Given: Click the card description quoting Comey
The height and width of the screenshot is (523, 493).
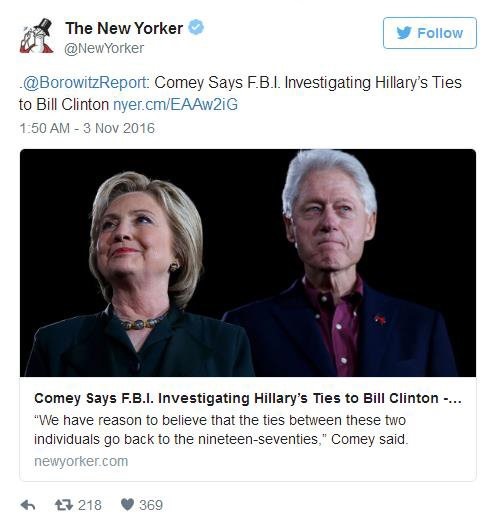Looking at the screenshot, I should pyautogui.click(x=221, y=430).
